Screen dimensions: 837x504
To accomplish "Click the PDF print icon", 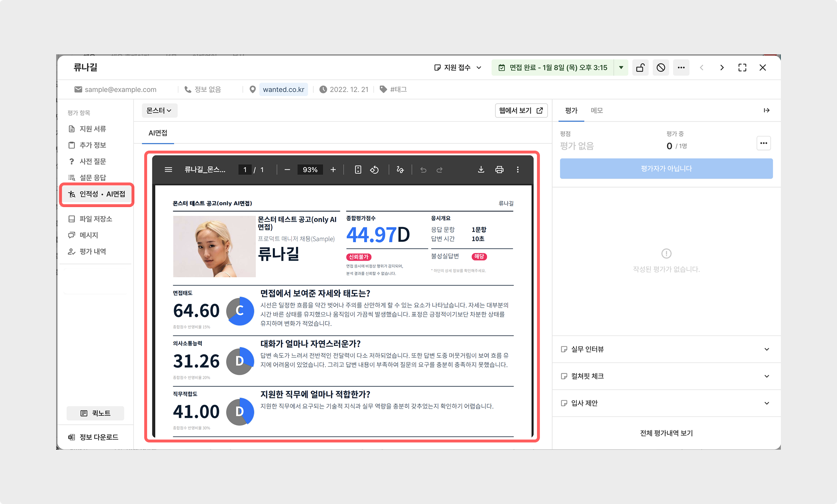I will (499, 169).
